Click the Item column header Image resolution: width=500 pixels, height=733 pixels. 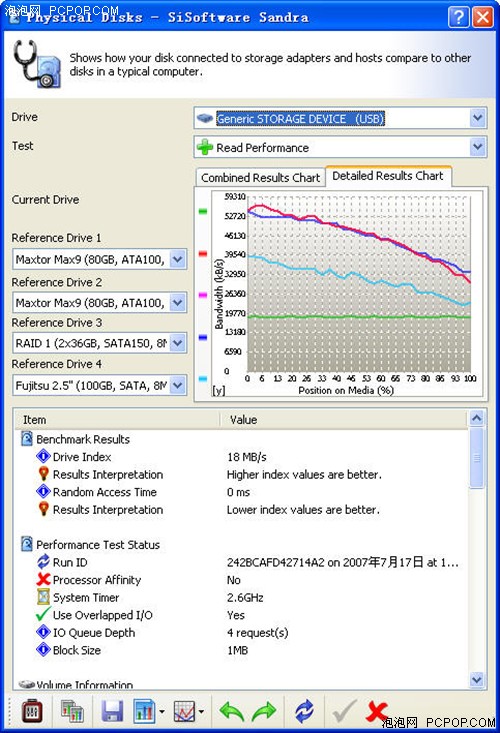point(117,419)
